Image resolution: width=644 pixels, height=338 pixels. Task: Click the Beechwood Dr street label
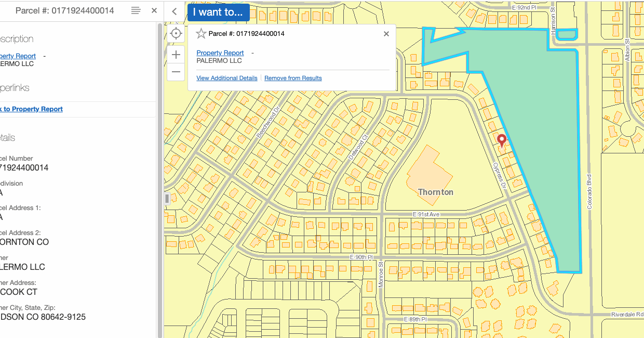coord(268,123)
